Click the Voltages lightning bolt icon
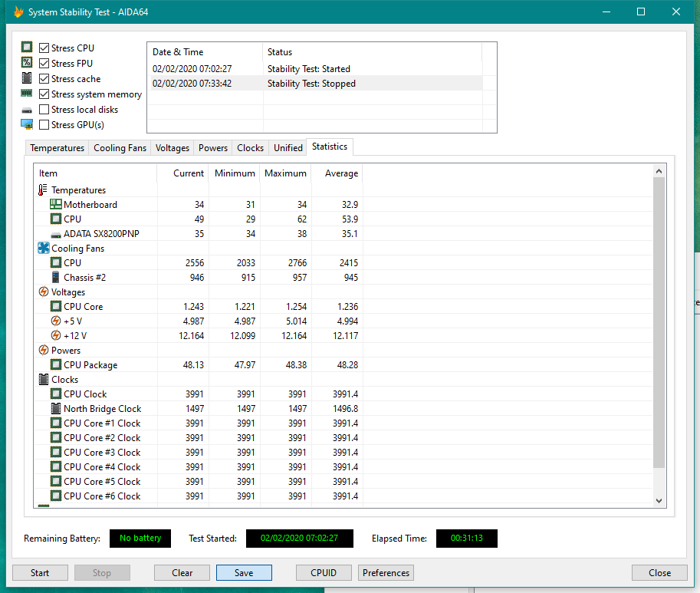 pos(43,292)
